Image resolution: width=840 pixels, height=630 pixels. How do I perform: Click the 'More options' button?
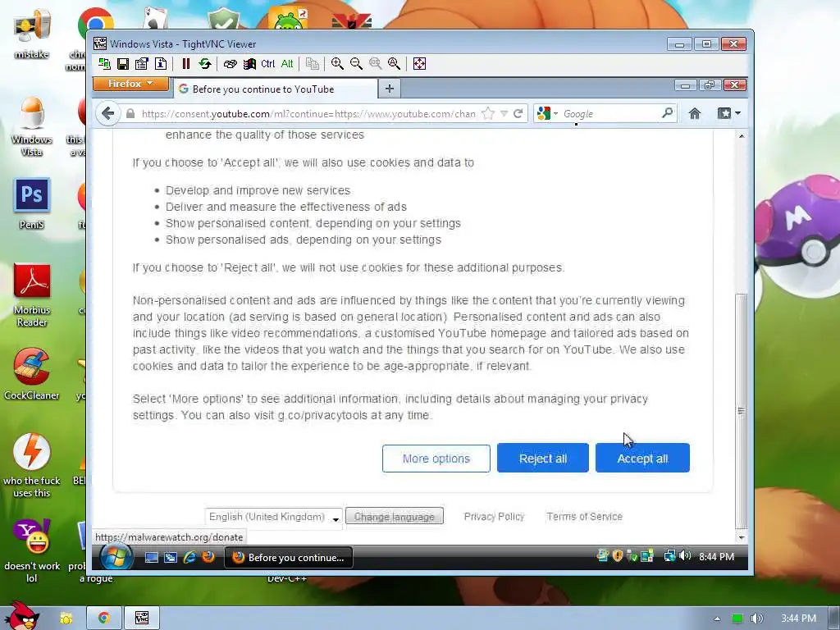[x=436, y=459]
